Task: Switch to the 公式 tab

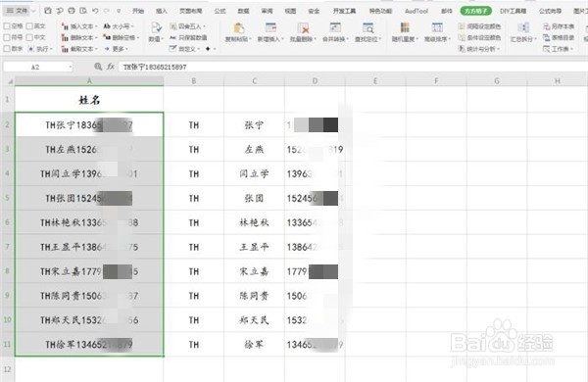Action: (x=220, y=11)
